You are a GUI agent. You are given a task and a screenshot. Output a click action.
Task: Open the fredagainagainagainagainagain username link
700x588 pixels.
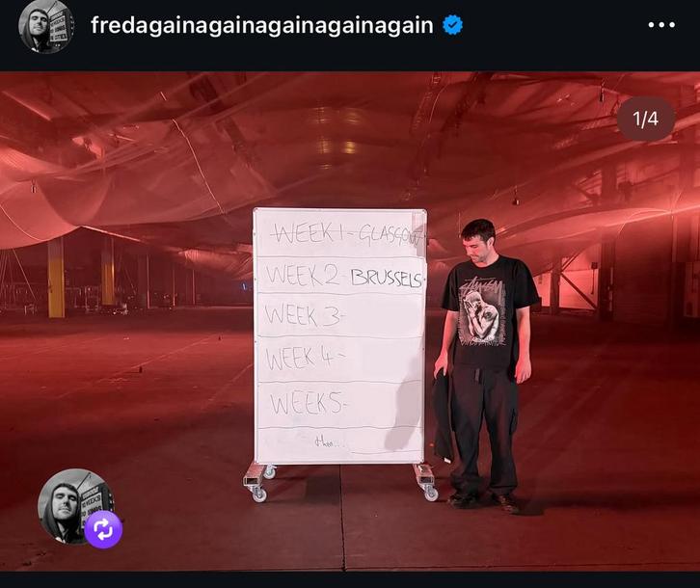click(x=261, y=25)
